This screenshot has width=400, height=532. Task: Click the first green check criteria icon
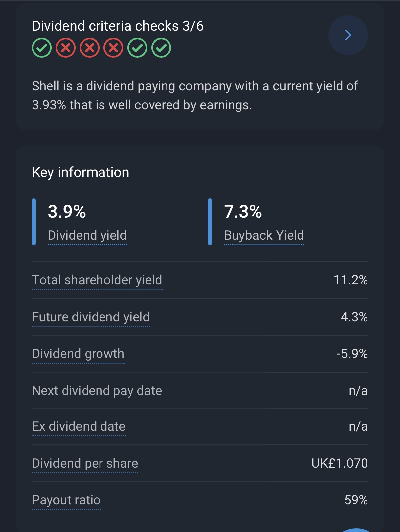[x=42, y=48]
